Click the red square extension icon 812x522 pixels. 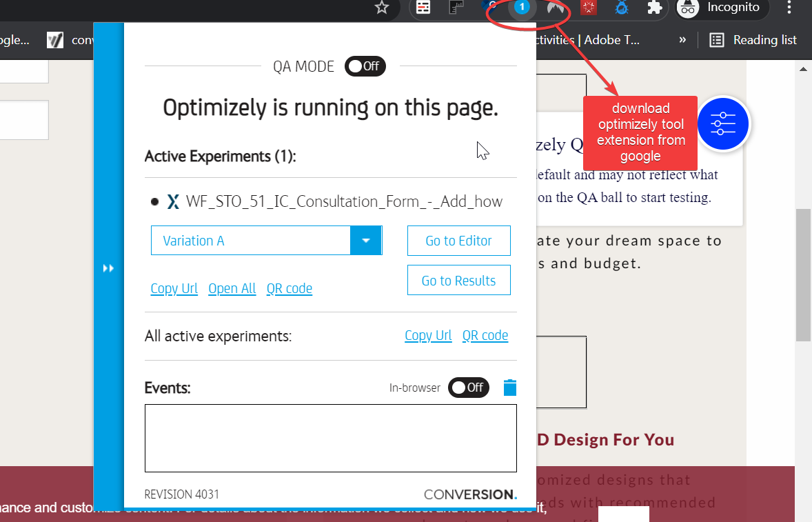[x=588, y=8]
